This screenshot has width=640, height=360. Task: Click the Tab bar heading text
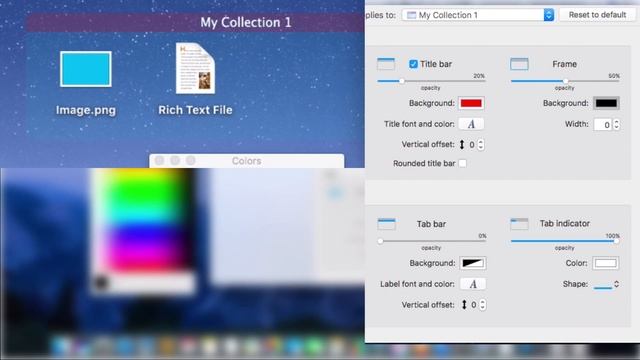pos(431,224)
